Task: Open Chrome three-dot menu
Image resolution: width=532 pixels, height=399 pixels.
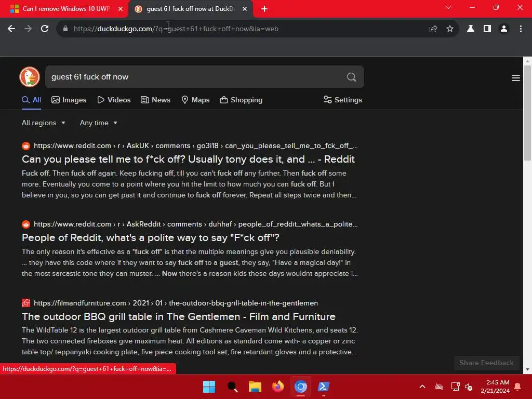Action: 521,29
